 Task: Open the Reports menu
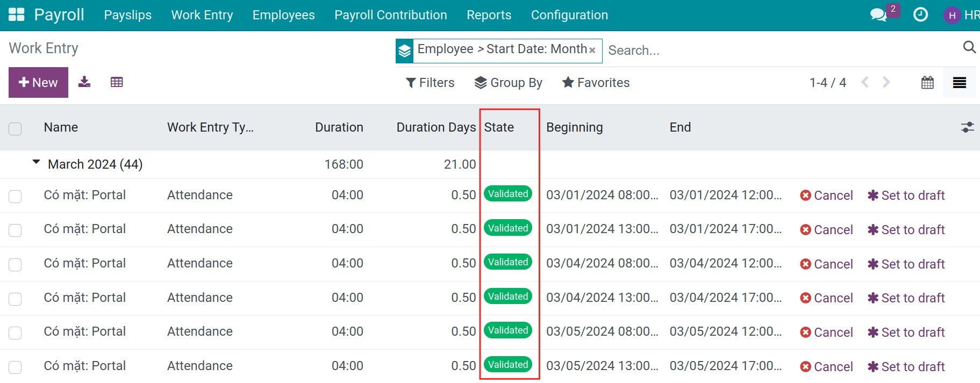click(489, 15)
